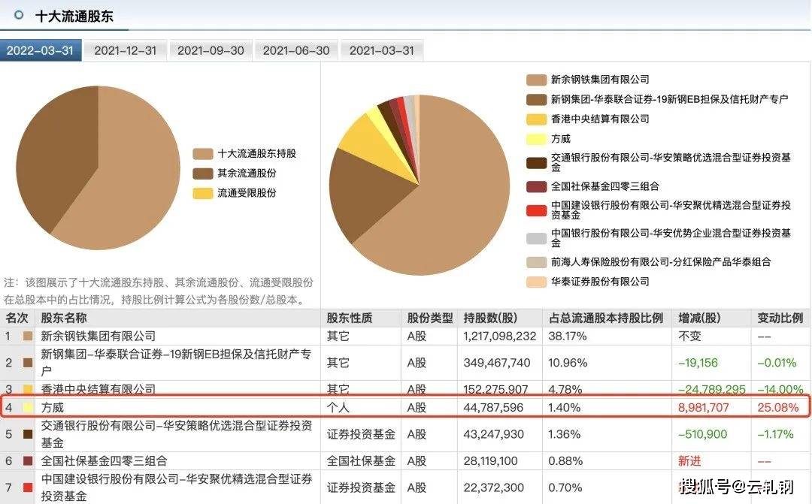Click the color marker in table row 1
The width and height of the screenshot is (812, 504).
pyautogui.click(x=28, y=337)
